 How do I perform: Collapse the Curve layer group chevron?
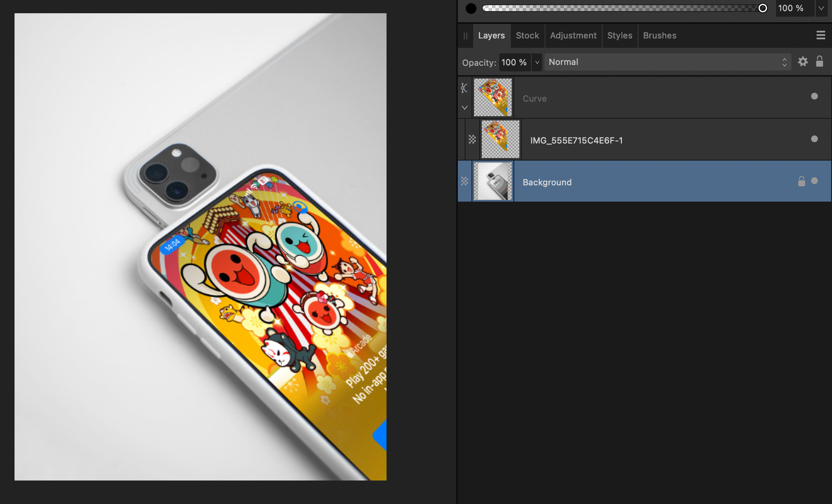(x=465, y=108)
